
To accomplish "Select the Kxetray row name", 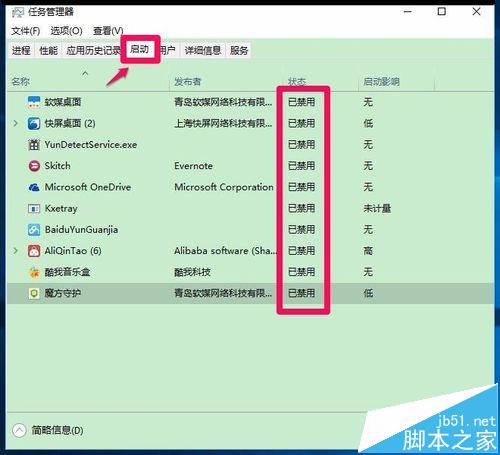I will tap(61, 209).
